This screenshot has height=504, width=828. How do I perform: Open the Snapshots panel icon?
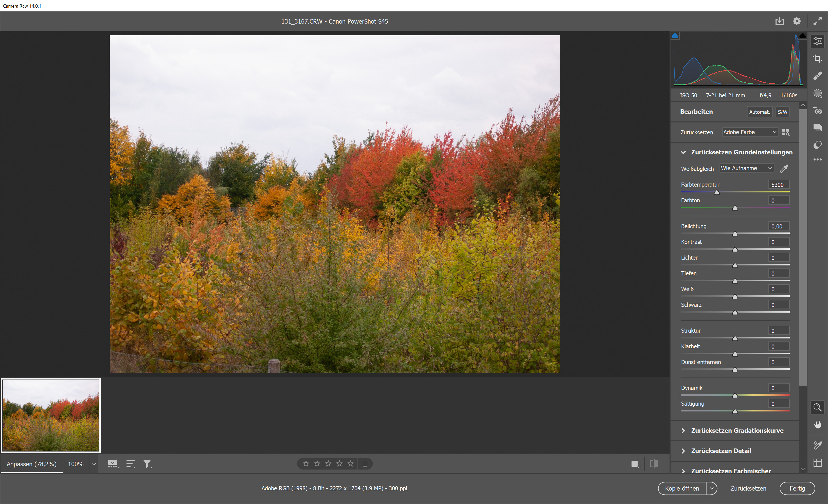pyautogui.click(x=817, y=128)
